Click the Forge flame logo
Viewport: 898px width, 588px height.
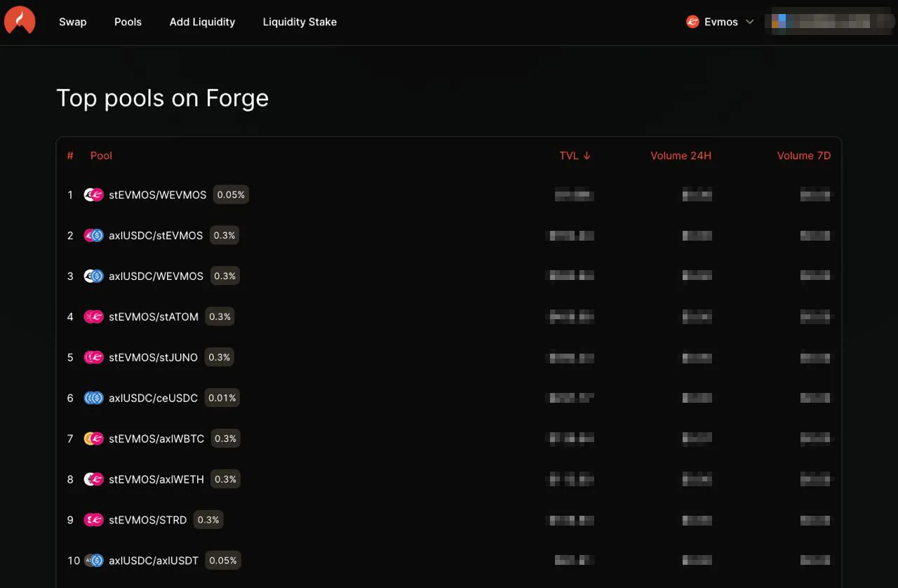pyautogui.click(x=20, y=21)
